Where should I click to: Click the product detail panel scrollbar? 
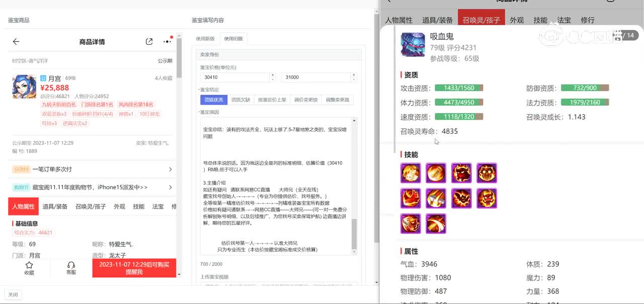click(x=179, y=58)
